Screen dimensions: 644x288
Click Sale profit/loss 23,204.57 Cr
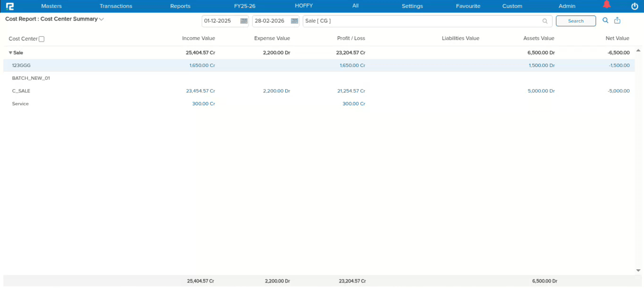(351, 53)
